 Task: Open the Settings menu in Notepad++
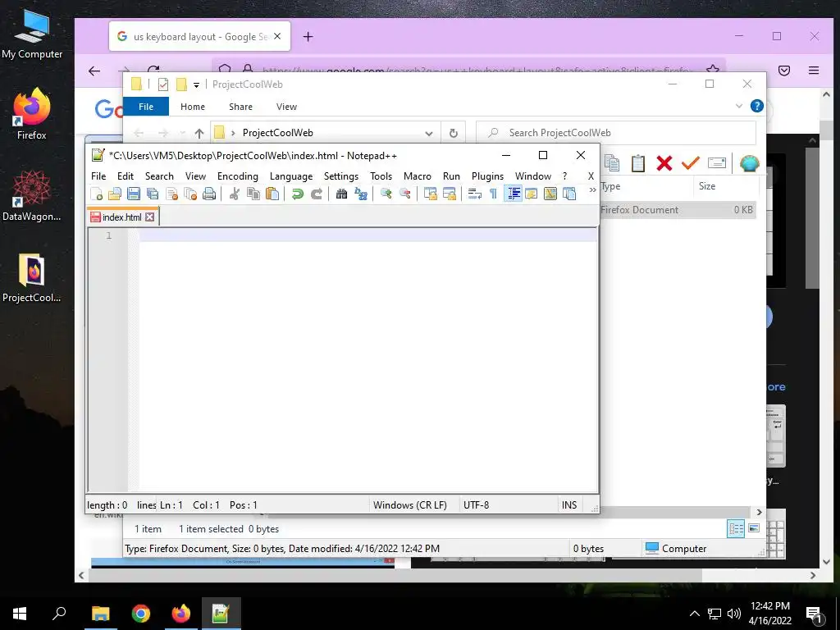tap(341, 176)
